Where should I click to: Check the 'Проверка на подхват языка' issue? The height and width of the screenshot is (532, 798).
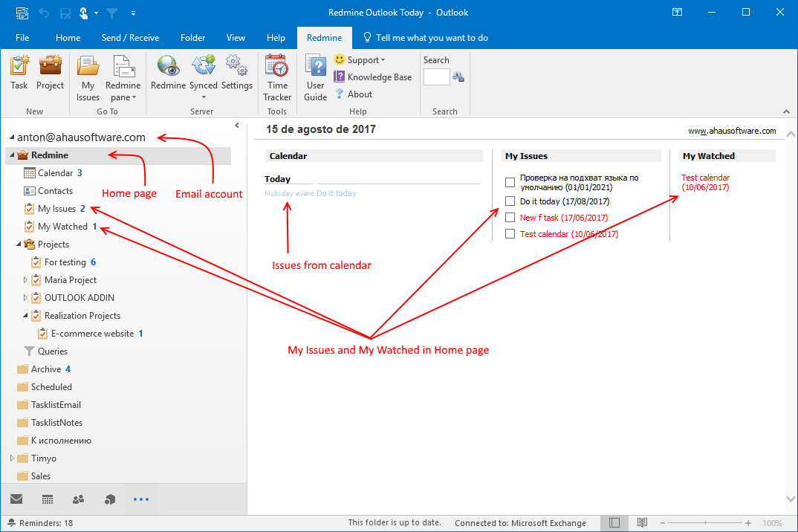click(x=510, y=182)
